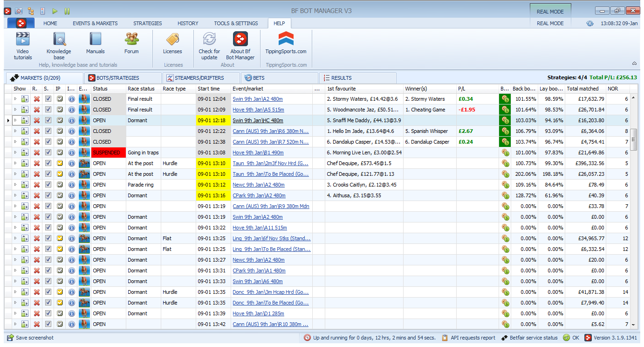Toggle the IP checkbox on the 12:38 Cann R7 520m row
Screen dimensions: 644x347
[x=60, y=142]
